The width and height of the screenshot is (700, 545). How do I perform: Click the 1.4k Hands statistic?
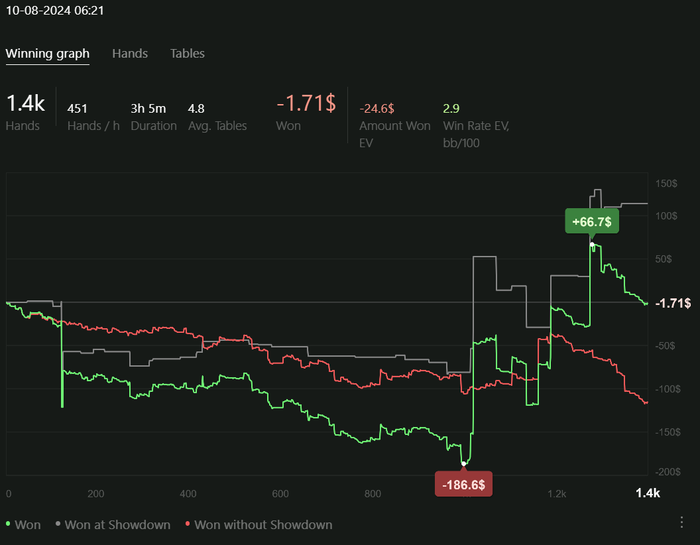coord(25,104)
